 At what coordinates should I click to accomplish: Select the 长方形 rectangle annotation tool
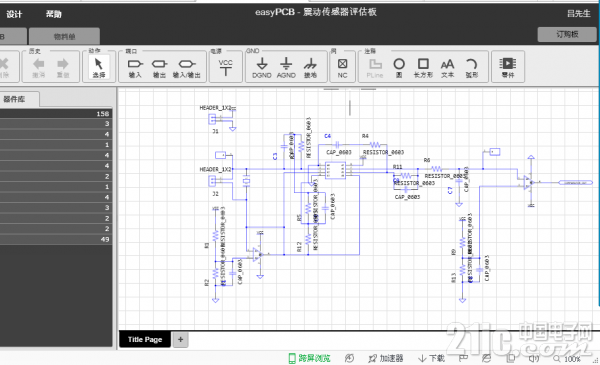423,68
